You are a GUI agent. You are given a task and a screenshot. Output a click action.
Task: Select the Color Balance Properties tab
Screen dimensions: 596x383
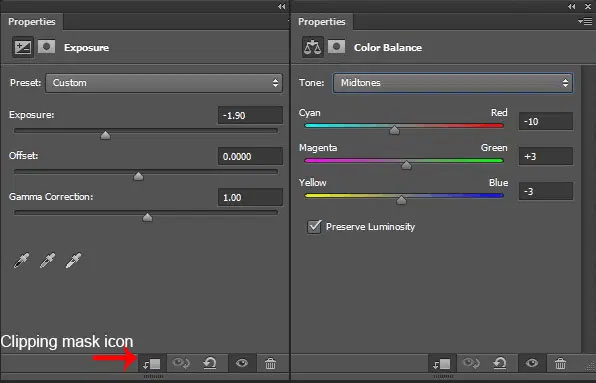tap(322, 22)
